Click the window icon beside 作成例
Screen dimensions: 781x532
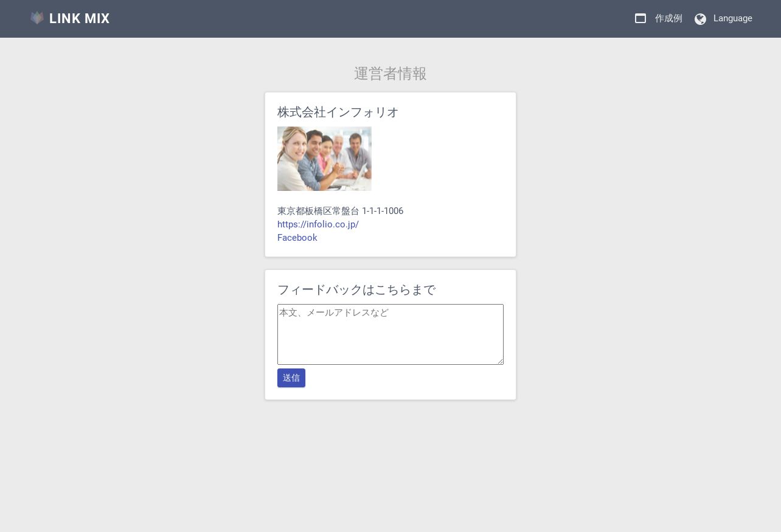[x=640, y=18]
